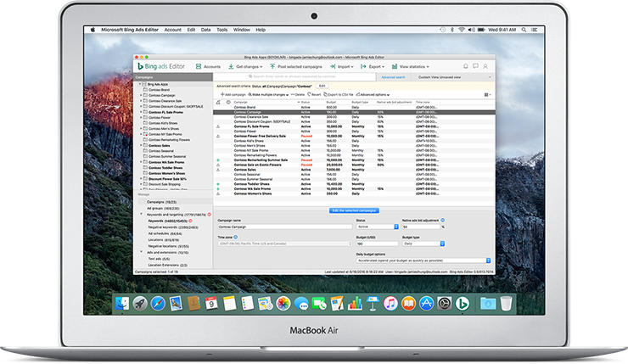This screenshot has height=364, width=628.
Task: Click Edit the selected campaigns button
Action: click(x=354, y=210)
